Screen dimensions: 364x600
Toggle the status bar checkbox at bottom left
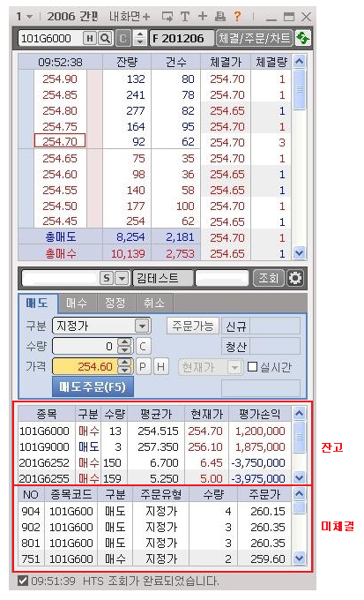[23, 581]
